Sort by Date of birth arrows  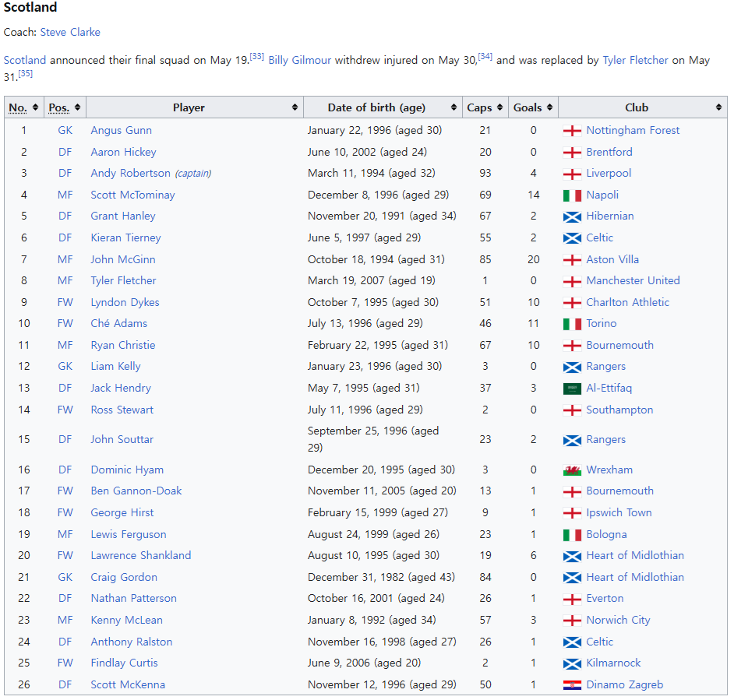pos(453,107)
